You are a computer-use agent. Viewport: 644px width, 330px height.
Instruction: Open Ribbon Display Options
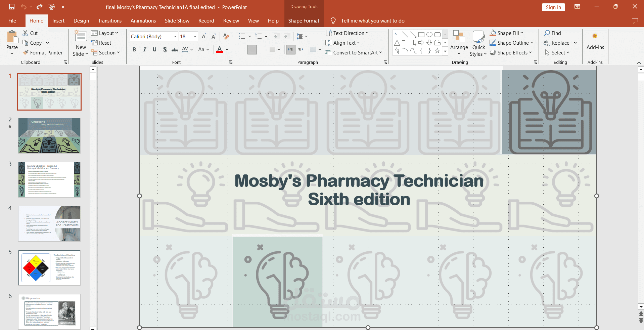(577, 7)
